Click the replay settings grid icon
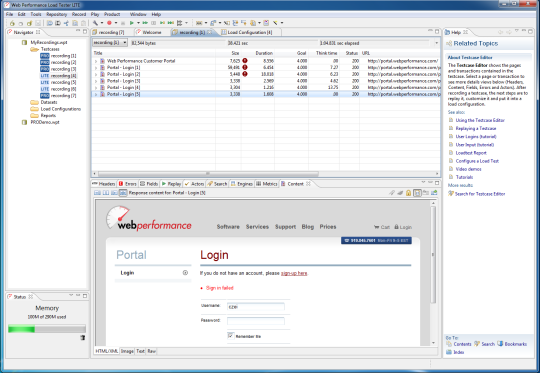This screenshot has width=540, height=373. tap(179, 23)
